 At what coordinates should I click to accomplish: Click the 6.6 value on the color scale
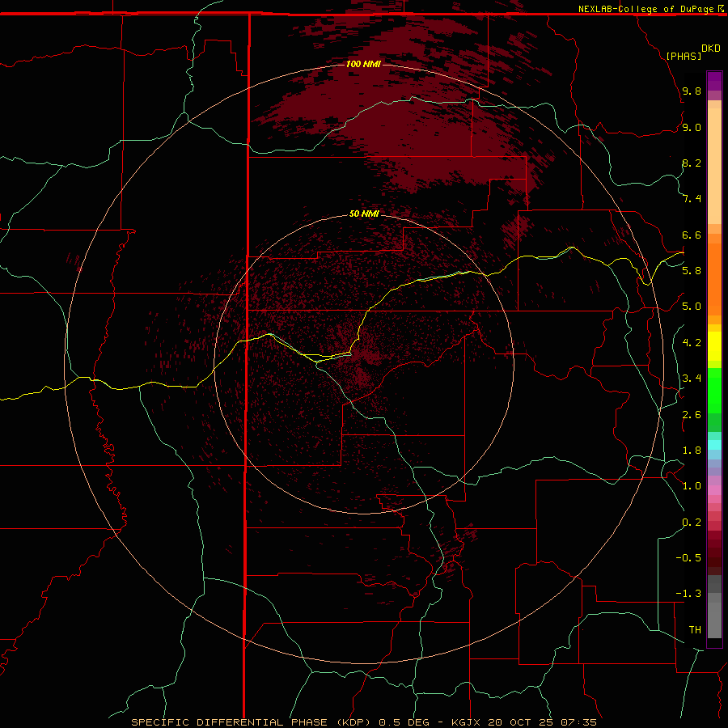692,235
